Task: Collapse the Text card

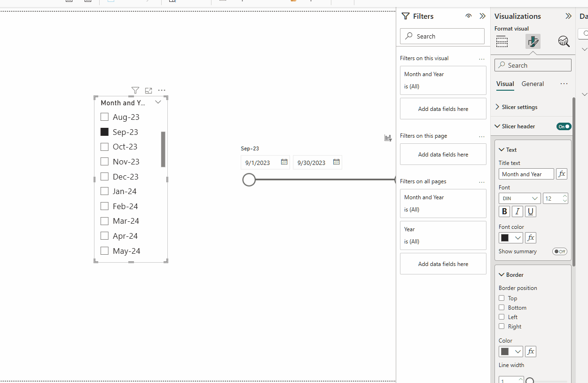Action: point(502,149)
